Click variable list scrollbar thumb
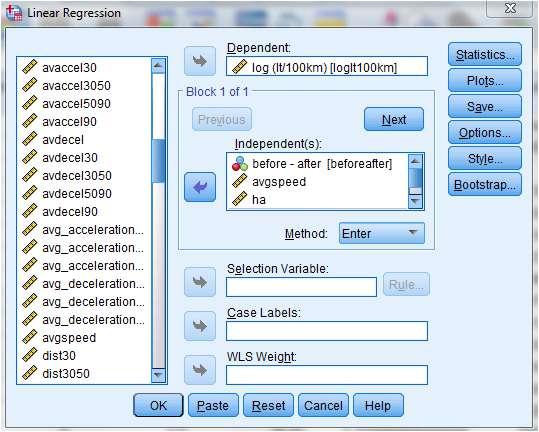This screenshot has height=432, width=539. (158, 161)
